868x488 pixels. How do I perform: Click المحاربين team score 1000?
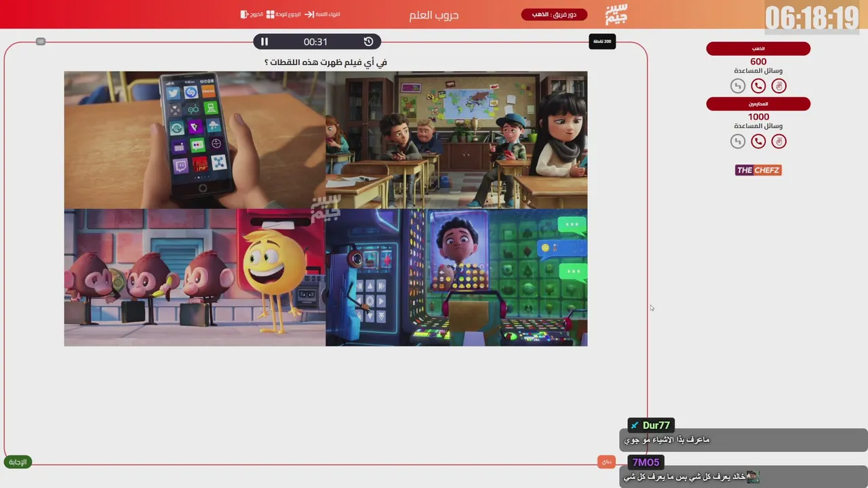758,117
